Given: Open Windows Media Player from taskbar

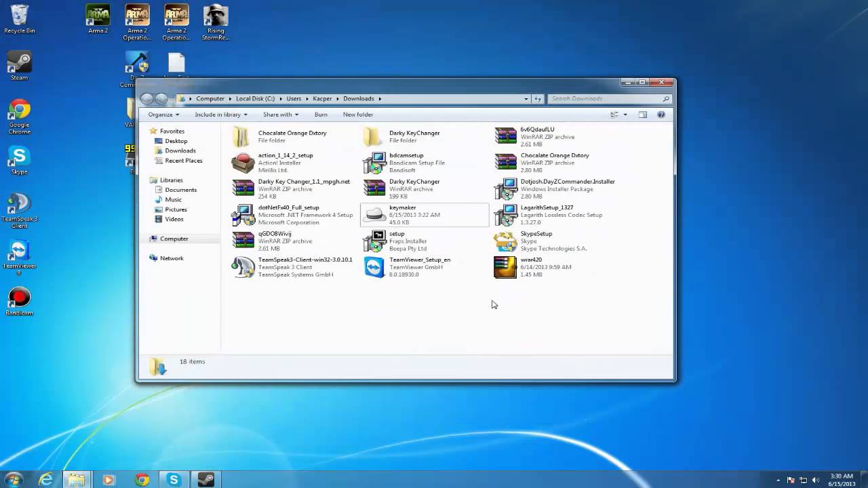Looking at the screenshot, I should 108,479.
